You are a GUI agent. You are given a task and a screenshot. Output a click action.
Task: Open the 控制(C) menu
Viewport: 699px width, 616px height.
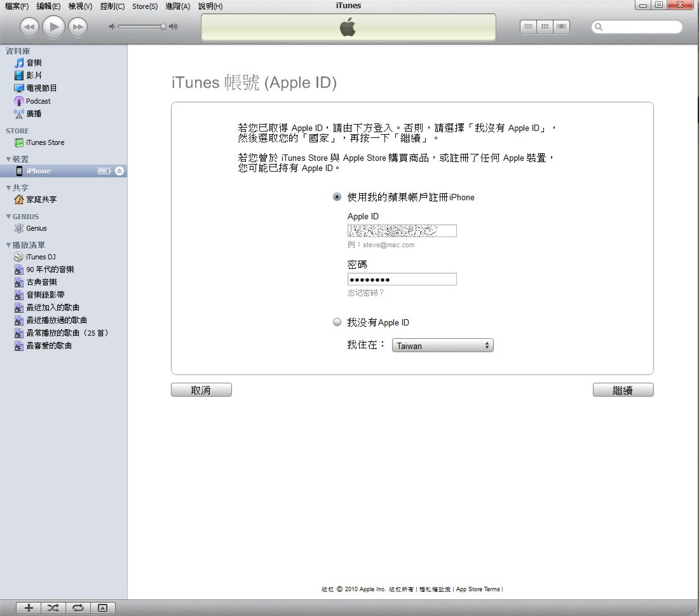[112, 6]
